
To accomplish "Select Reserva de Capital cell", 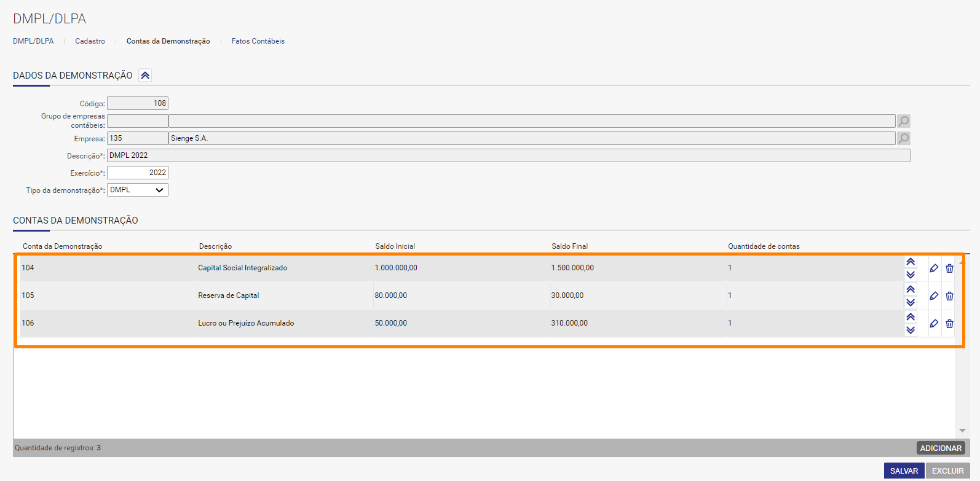I will 228,295.
